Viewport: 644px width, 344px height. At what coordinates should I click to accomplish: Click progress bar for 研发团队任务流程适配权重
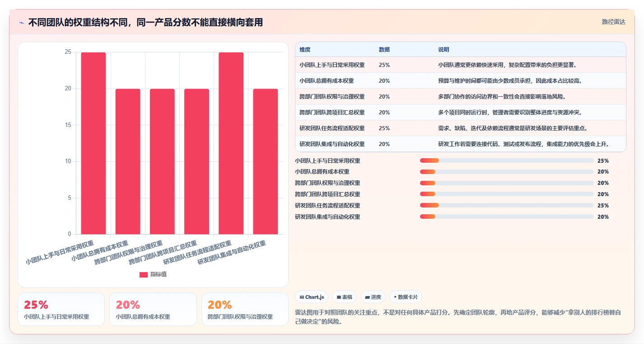(x=507, y=206)
